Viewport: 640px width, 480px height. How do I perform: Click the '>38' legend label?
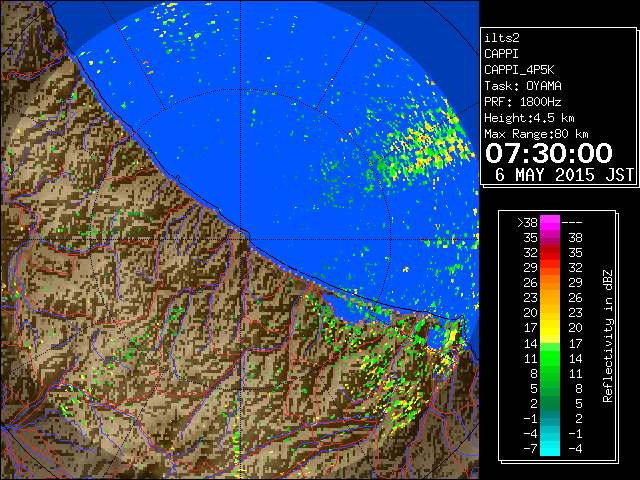(527, 223)
